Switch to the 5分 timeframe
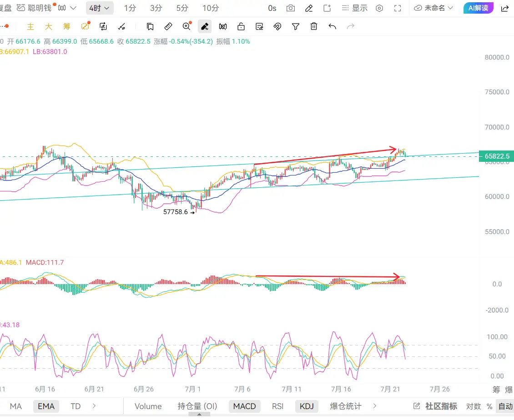The width and height of the screenshot is (514, 420). coord(182,8)
